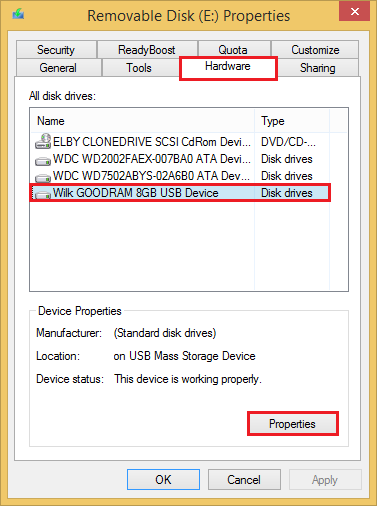Click the 'Device Properties' group label

(x=80, y=311)
